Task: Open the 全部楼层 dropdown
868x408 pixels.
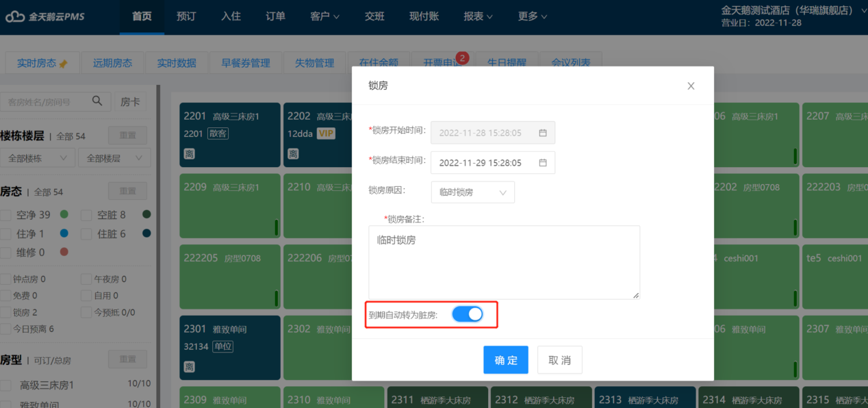Action: (x=114, y=158)
